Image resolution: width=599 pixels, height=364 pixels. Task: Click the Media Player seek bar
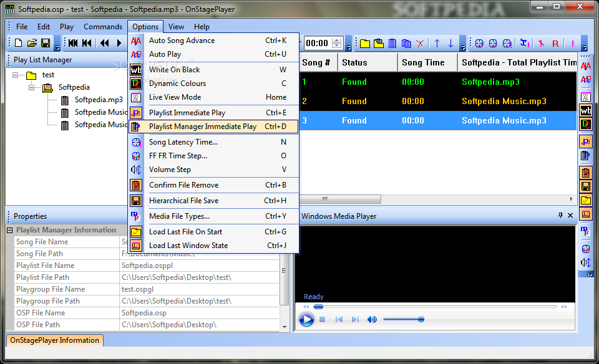435,307
